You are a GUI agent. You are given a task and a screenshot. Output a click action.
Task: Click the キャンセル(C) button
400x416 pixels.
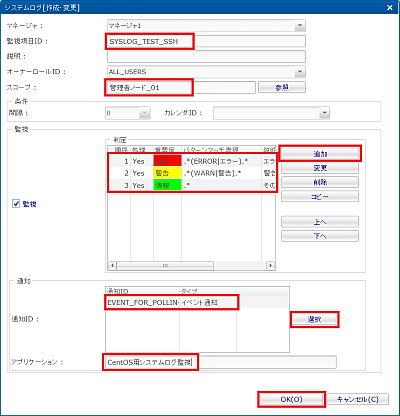pyautogui.click(x=358, y=399)
